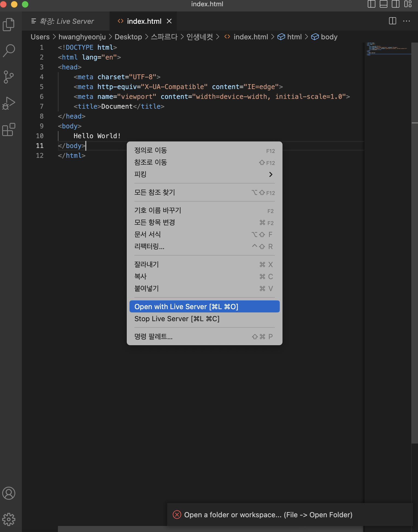Select Stop Live Server entry

pyautogui.click(x=204, y=319)
